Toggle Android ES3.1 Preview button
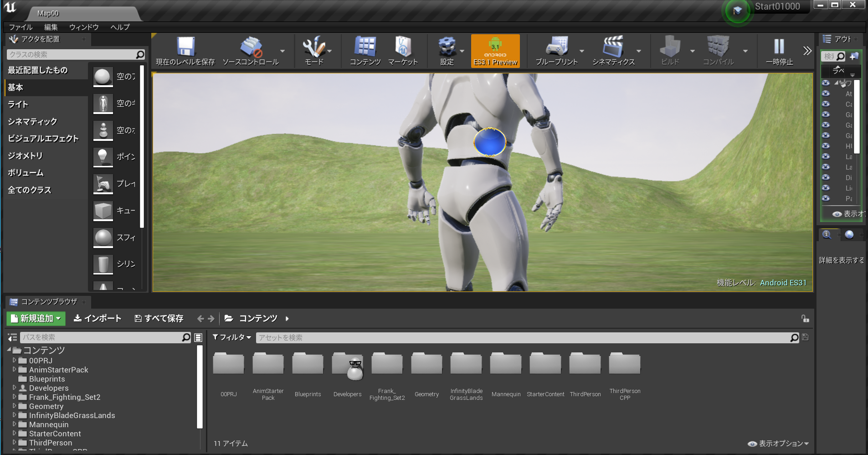 click(495, 51)
